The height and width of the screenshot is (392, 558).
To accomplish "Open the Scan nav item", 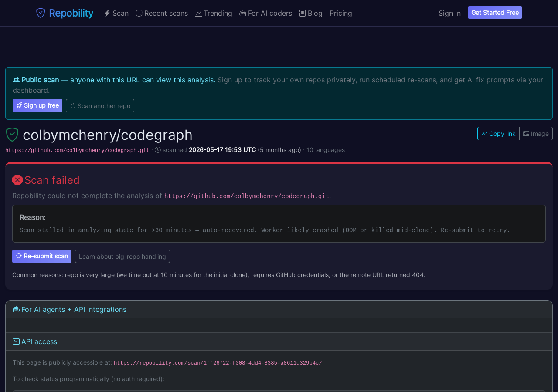I will 116,13.
